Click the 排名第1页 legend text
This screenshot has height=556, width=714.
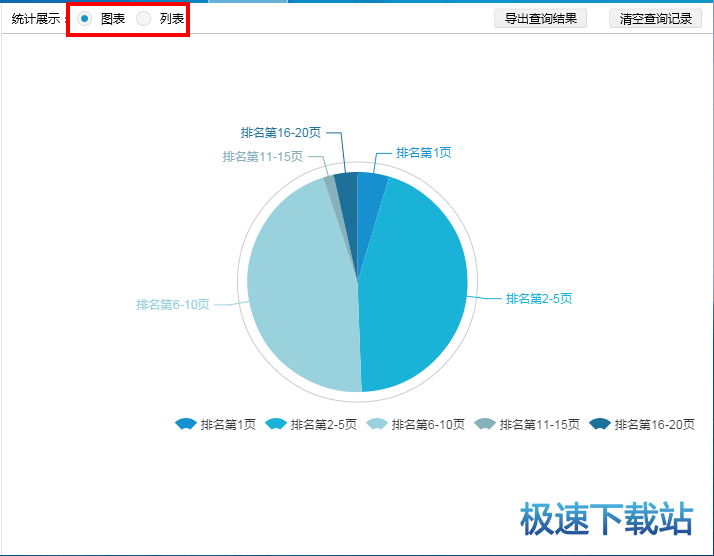click(x=228, y=424)
